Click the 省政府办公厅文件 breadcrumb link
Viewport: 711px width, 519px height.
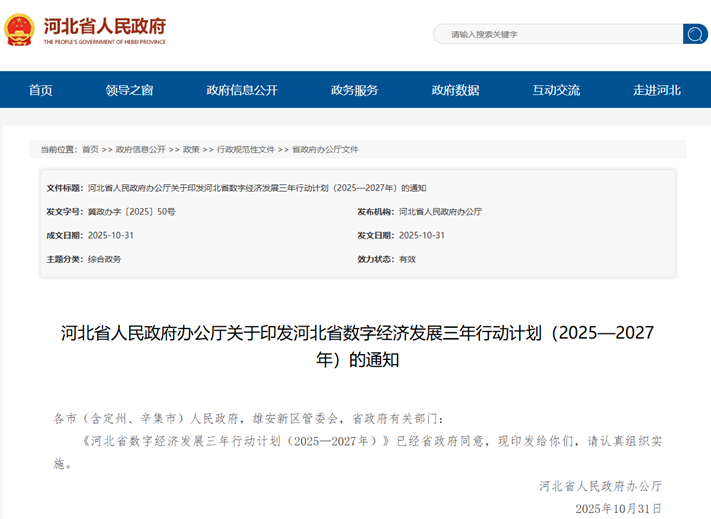[x=325, y=149]
